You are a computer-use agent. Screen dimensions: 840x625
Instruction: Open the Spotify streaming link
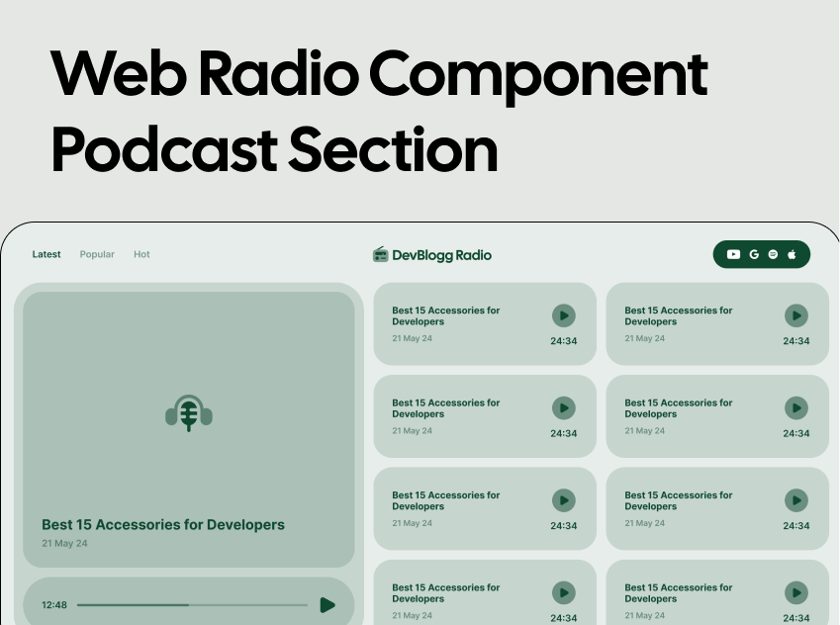click(772, 254)
